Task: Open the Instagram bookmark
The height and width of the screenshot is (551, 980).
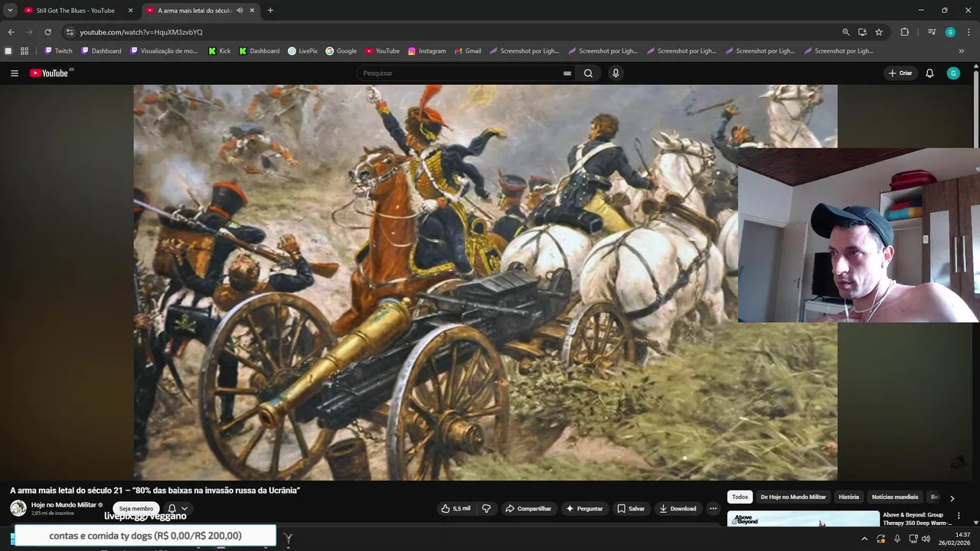Action: click(426, 51)
